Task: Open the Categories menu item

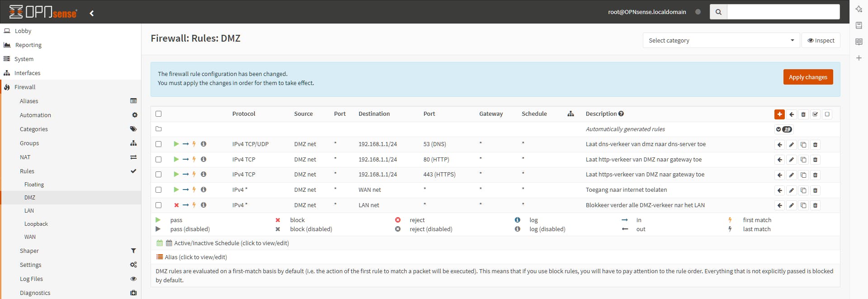Action: point(71,129)
